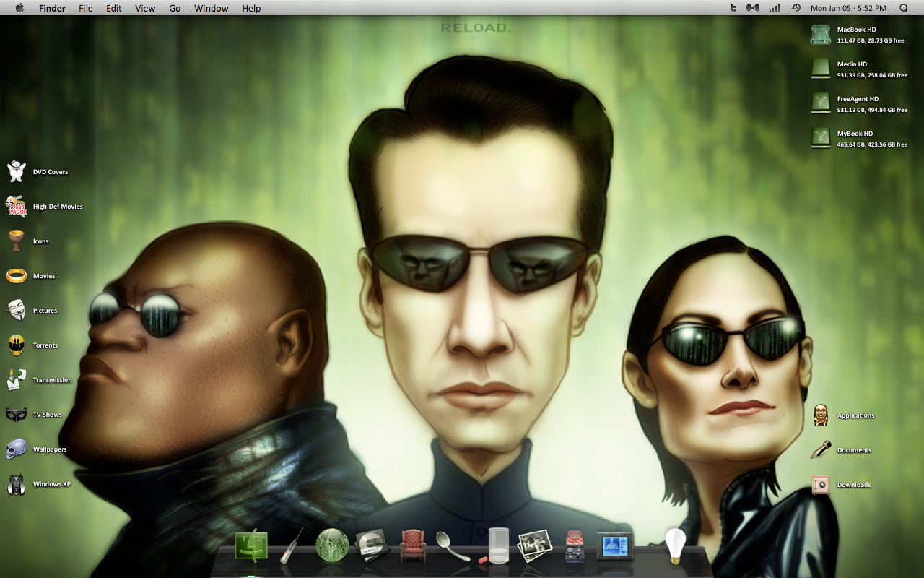Select the Media HD drive
Viewport: 924px width, 578px height.
821,69
